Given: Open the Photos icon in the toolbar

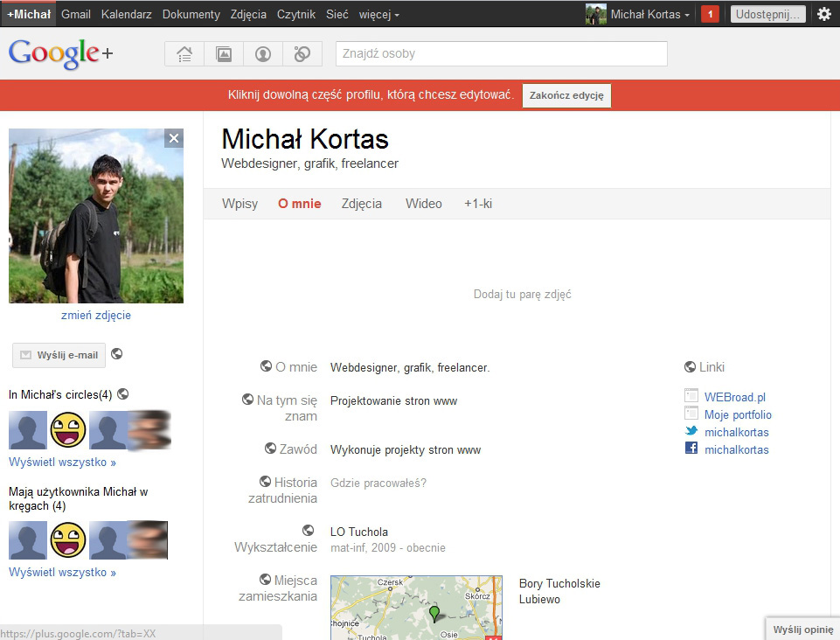Looking at the screenshot, I should (224, 54).
